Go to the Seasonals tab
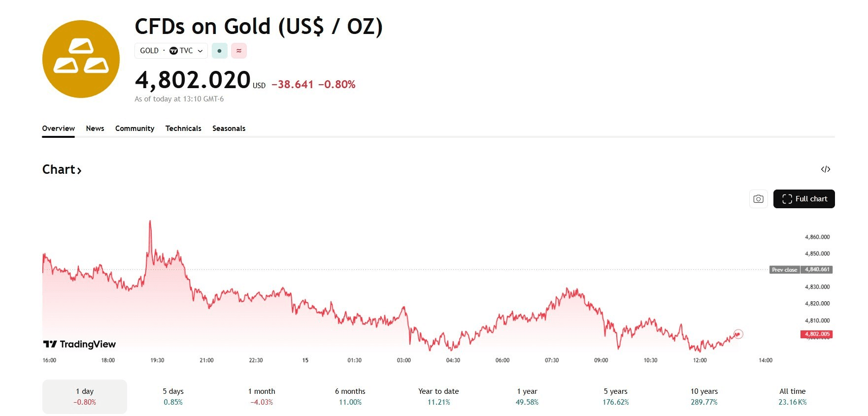The image size is (868, 416). pyautogui.click(x=229, y=128)
